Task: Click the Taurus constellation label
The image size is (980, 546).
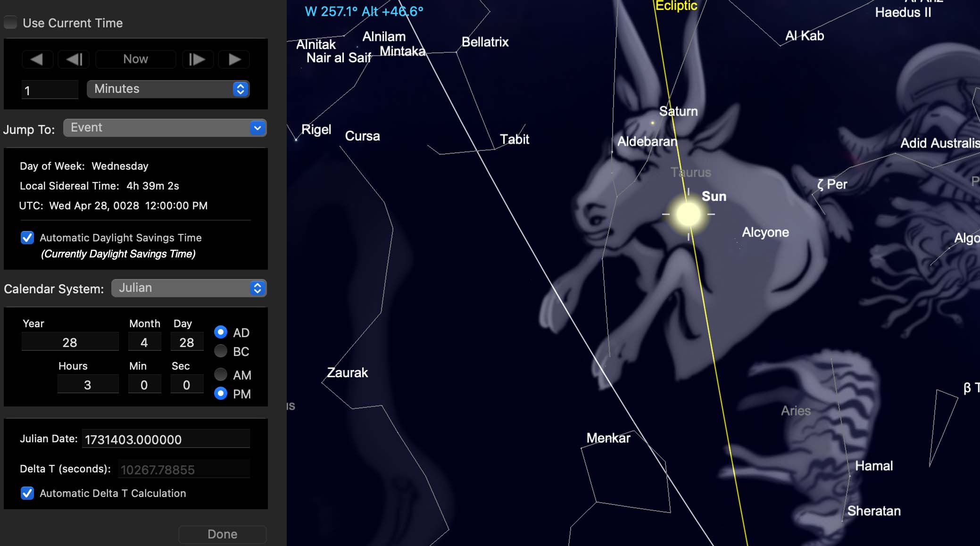Action: [691, 173]
